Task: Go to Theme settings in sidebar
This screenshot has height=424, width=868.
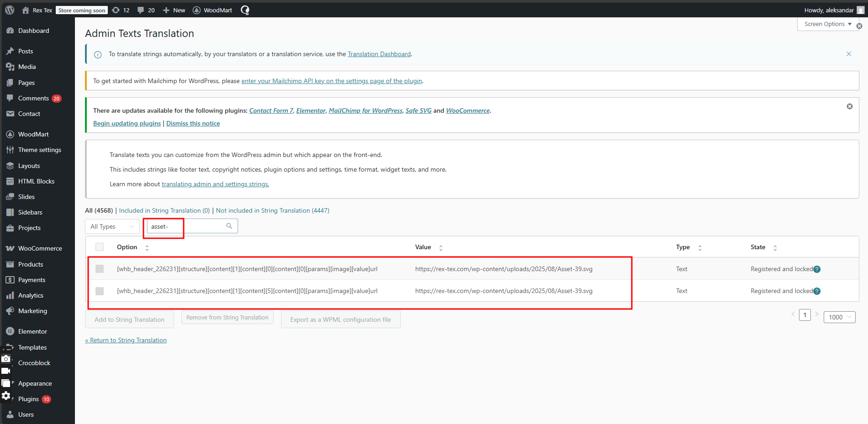Action: tap(39, 150)
